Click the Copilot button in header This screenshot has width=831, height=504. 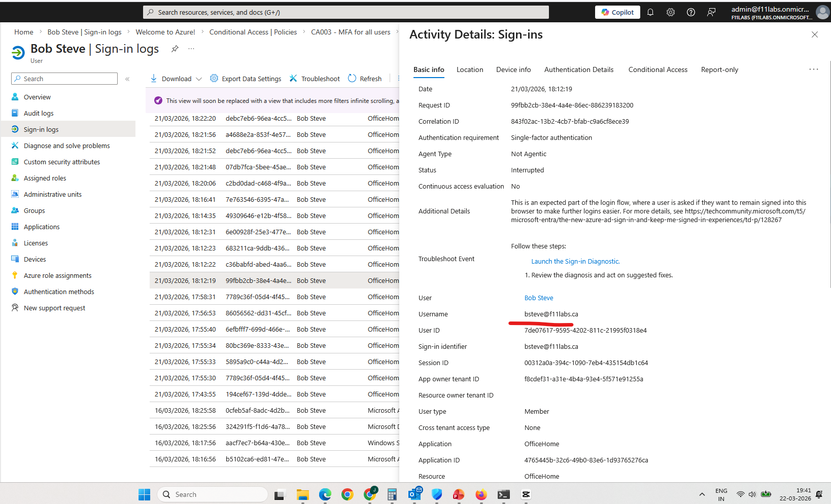[617, 12]
